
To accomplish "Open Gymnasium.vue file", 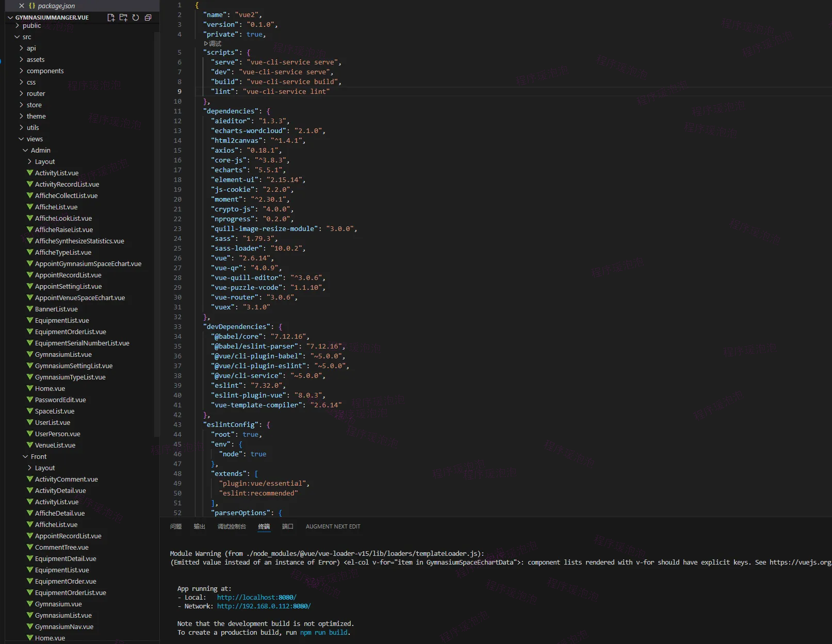I will click(58, 604).
